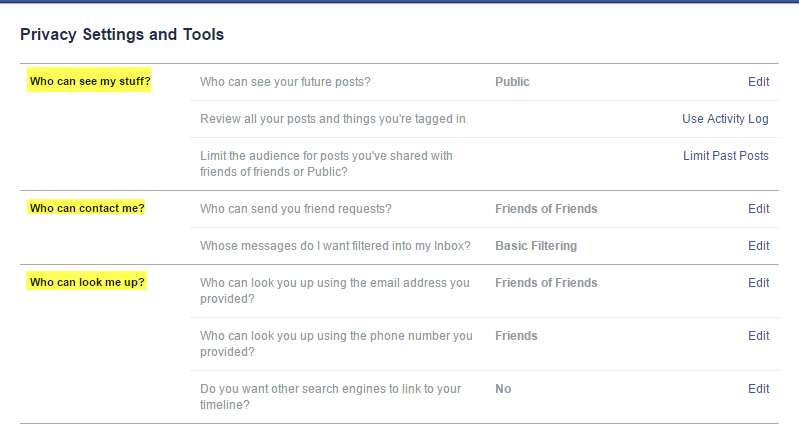Click the Basic Filtering value

(x=536, y=246)
